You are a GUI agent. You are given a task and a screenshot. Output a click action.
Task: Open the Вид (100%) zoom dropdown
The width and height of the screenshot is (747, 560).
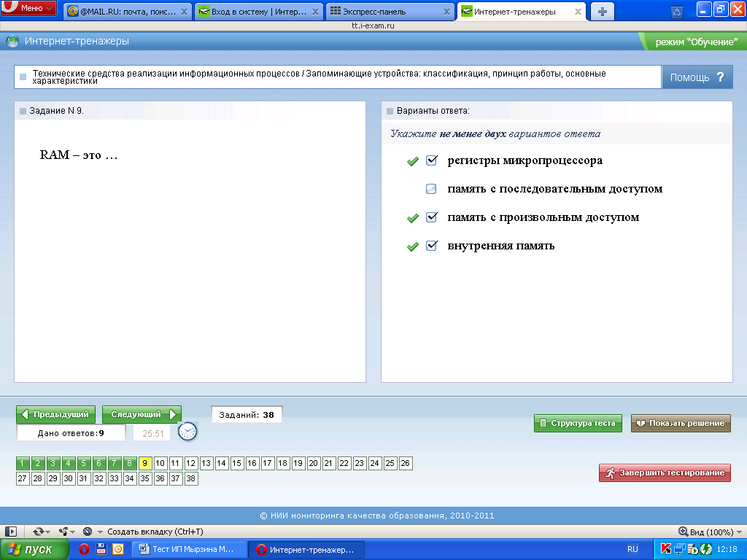711,532
